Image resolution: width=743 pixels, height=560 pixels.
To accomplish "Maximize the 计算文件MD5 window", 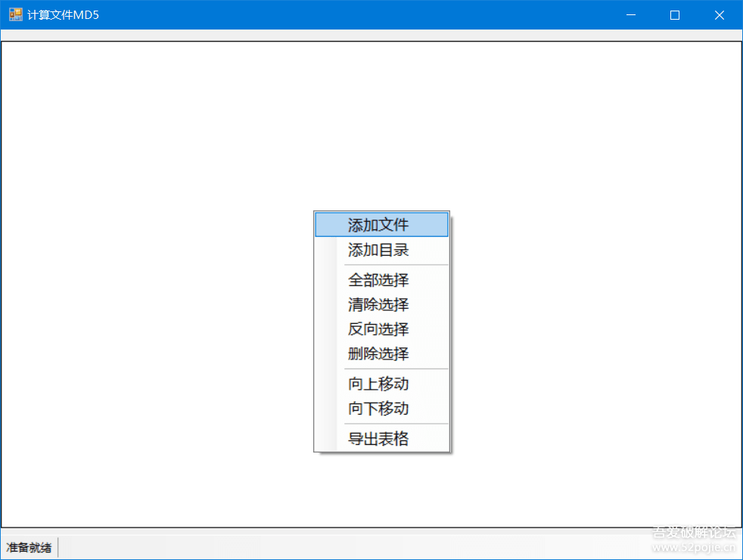I will (x=675, y=14).
